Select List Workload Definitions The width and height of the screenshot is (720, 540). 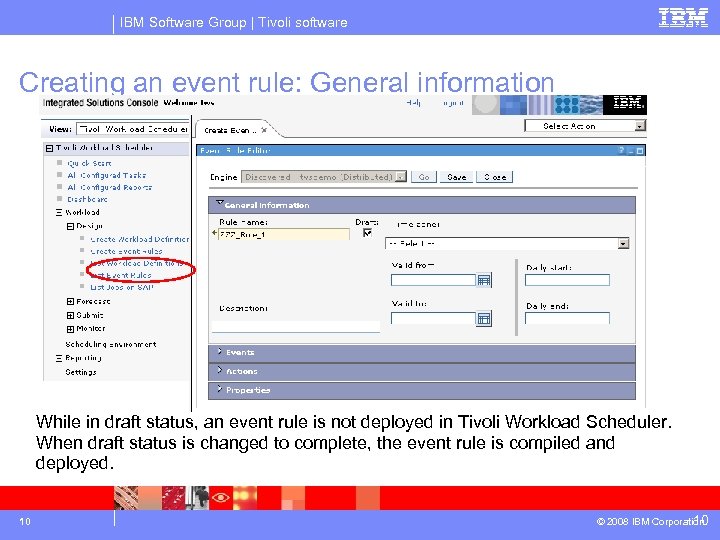[x=137, y=263]
